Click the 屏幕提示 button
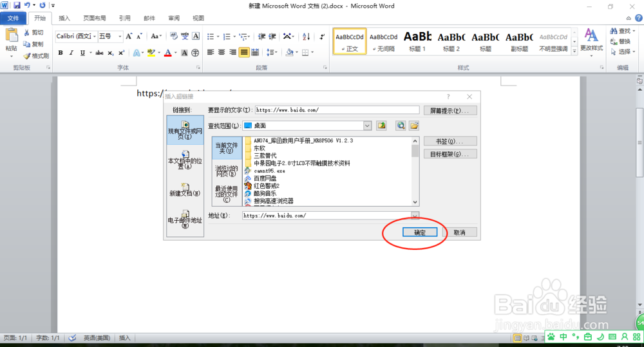Viewport: 644px width, 347px height. [450, 111]
